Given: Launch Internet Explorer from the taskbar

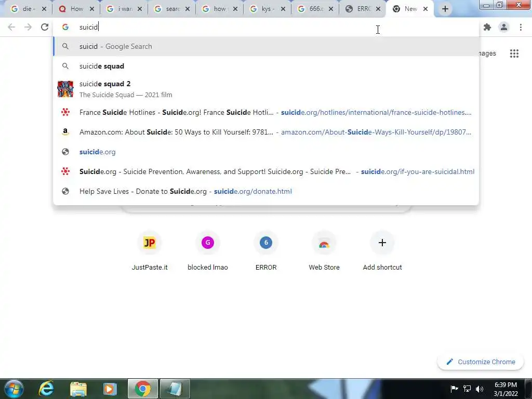Looking at the screenshot, I should [x=46, y=389].
